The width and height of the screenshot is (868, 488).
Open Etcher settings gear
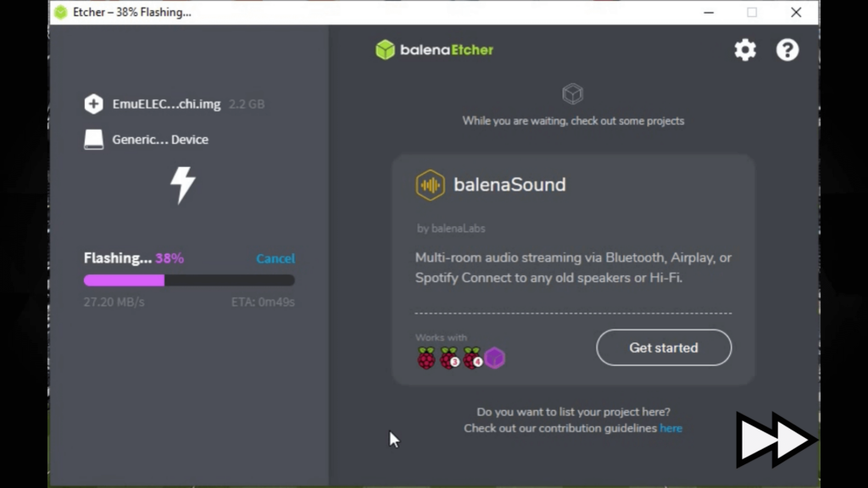click(745, 50)
